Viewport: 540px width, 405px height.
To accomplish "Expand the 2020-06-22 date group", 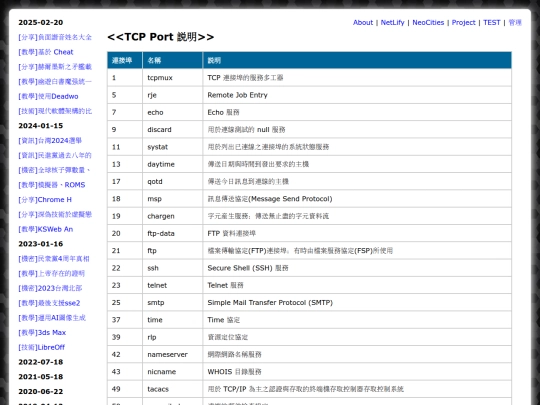I will coord(41,392).
